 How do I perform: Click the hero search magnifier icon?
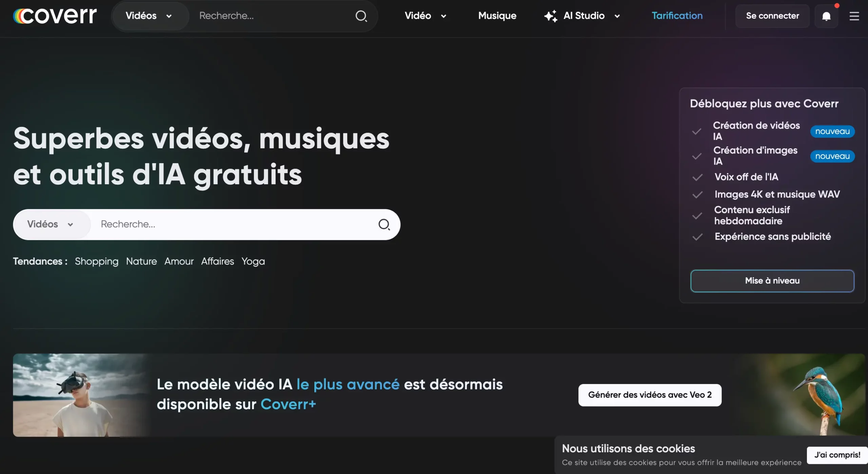click(x=384, y=224)
